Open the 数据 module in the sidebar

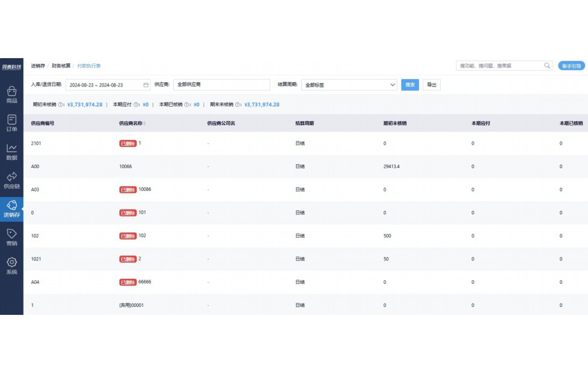(x=11, y=152)
